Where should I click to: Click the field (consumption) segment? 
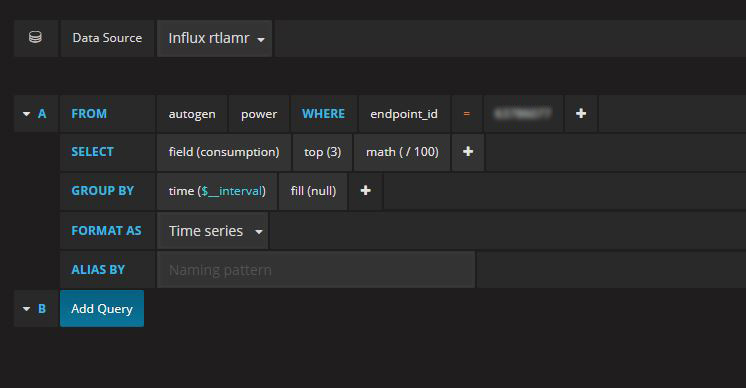pyautogui.click(x=224, y=152)
